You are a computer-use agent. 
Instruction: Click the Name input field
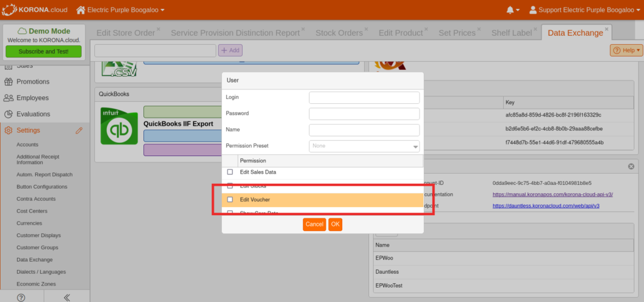[364, 130]
